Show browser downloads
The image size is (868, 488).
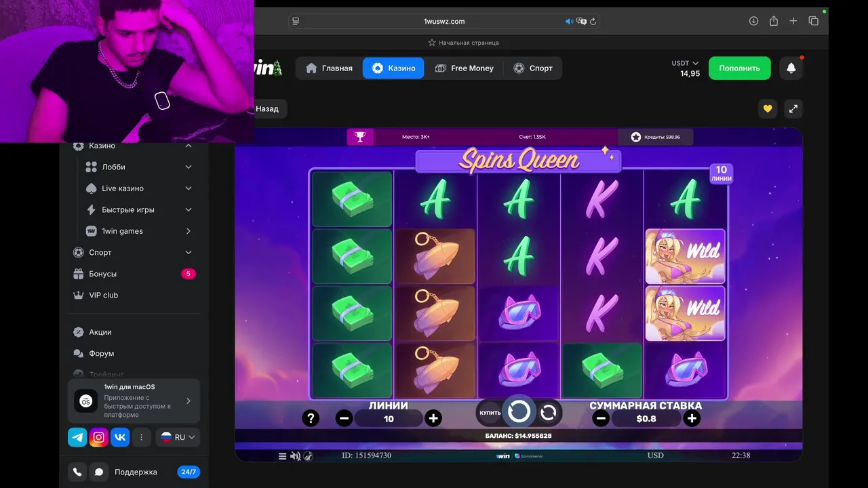753,21
